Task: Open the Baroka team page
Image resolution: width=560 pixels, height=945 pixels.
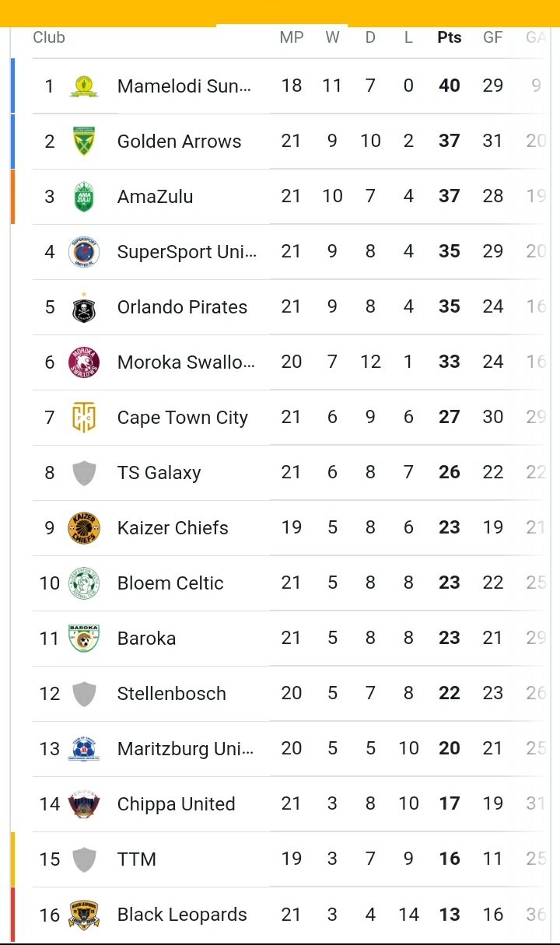Action: [146, 639]
